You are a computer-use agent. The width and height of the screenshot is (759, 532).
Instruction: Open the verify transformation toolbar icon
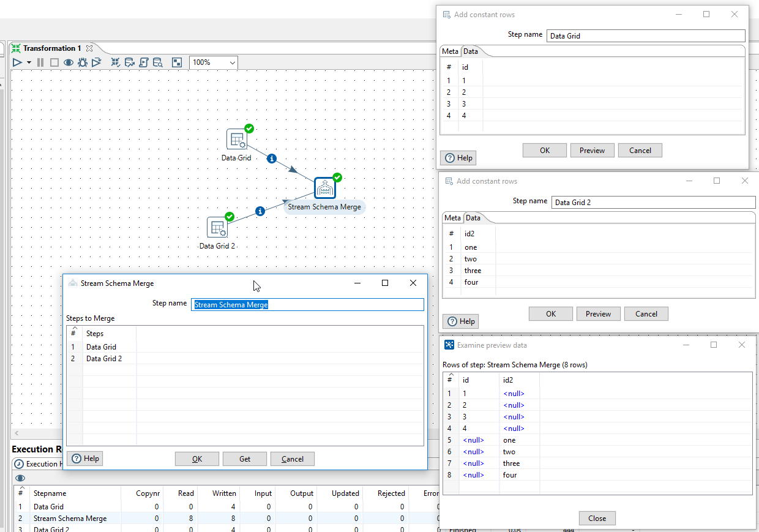pyautogui.click(x=114, y=62)
